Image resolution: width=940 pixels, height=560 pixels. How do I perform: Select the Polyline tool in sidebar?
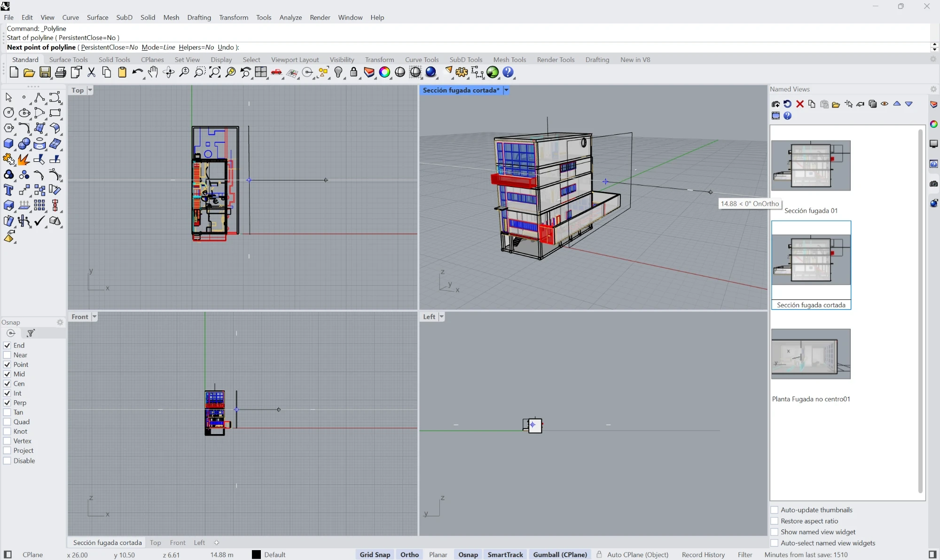point(39,97)
